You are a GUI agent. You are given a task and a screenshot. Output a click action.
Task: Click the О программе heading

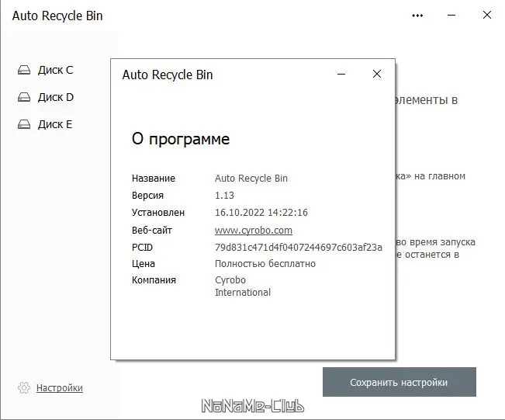coord(181,140)
